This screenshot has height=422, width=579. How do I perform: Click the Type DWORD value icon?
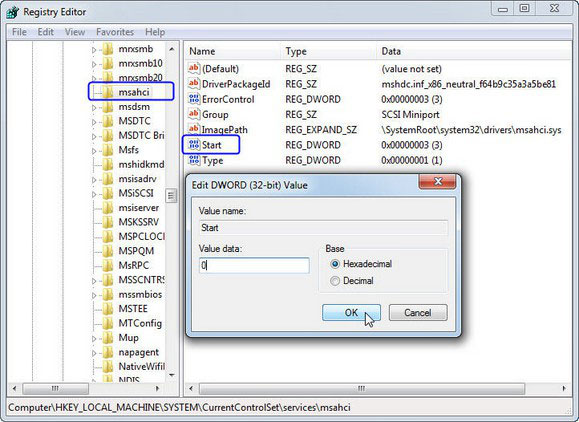[x=194, y=160]
